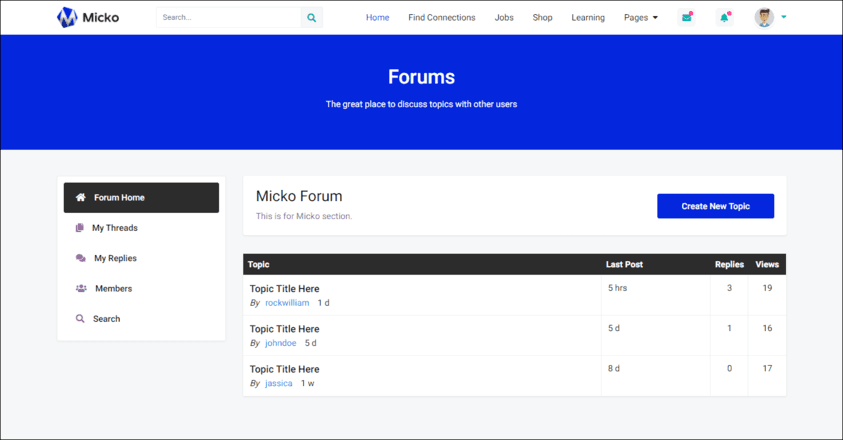Image resolution: width=843 pixels, height=440 pixels.
Task: Expand the user profile dropdown arrow
Action: [783, 17]
